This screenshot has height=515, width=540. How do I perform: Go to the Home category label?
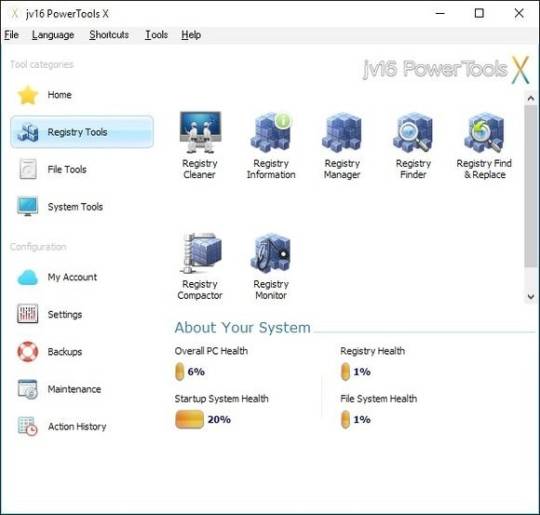tap(60, 95)
